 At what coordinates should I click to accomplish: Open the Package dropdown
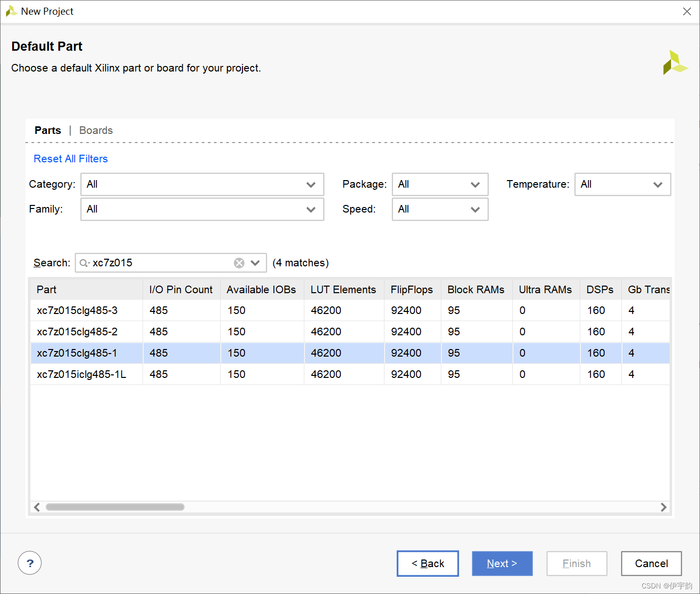[440, 185]
